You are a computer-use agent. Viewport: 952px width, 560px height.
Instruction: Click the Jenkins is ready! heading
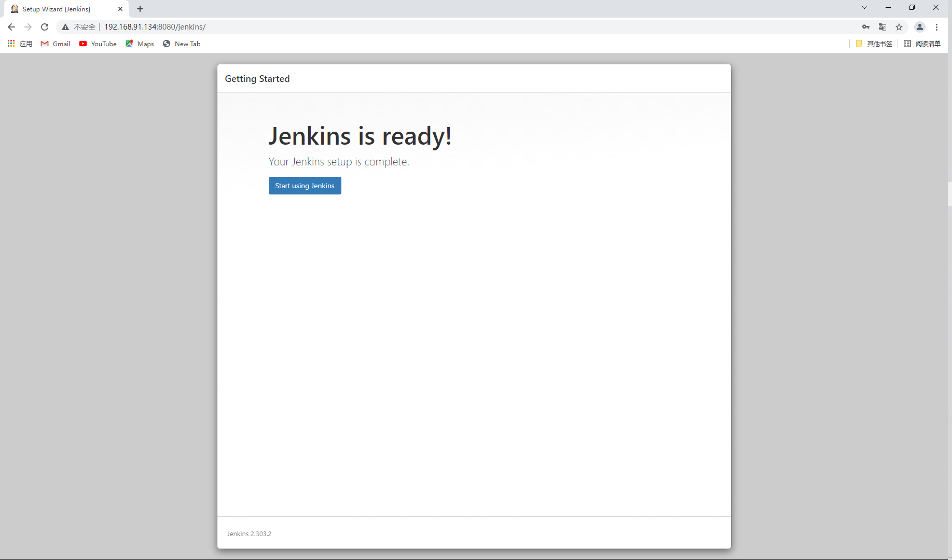[x=360, y=136]
